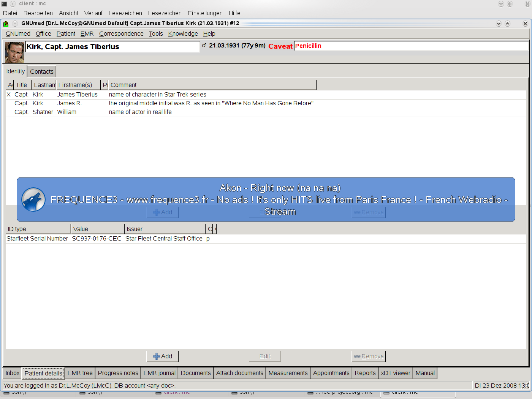The image size is (532, 399).
Task: Select the Patient details tab
Action: click(x=43, y=373)
